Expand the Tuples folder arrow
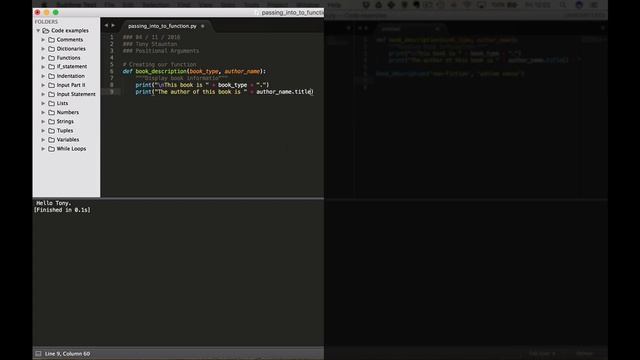This screenshot has width=640, height=360. [43, 131]
